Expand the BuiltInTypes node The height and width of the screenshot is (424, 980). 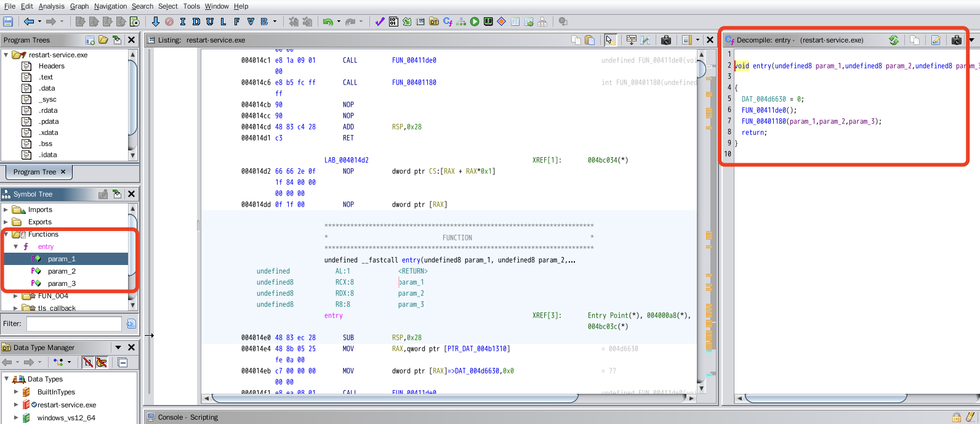pos(16,392)
